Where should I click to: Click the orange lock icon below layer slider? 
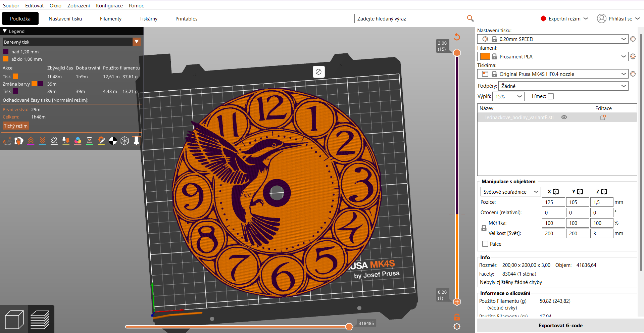(457, 317)
